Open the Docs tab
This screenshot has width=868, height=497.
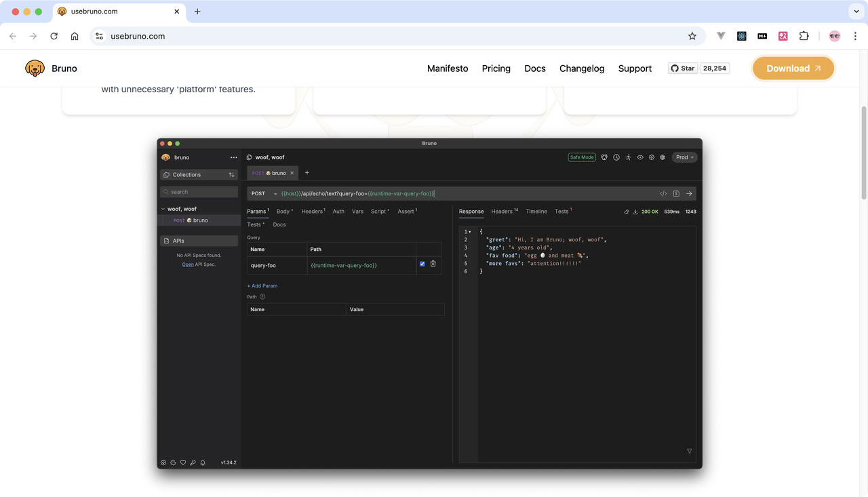click(279, 224)
